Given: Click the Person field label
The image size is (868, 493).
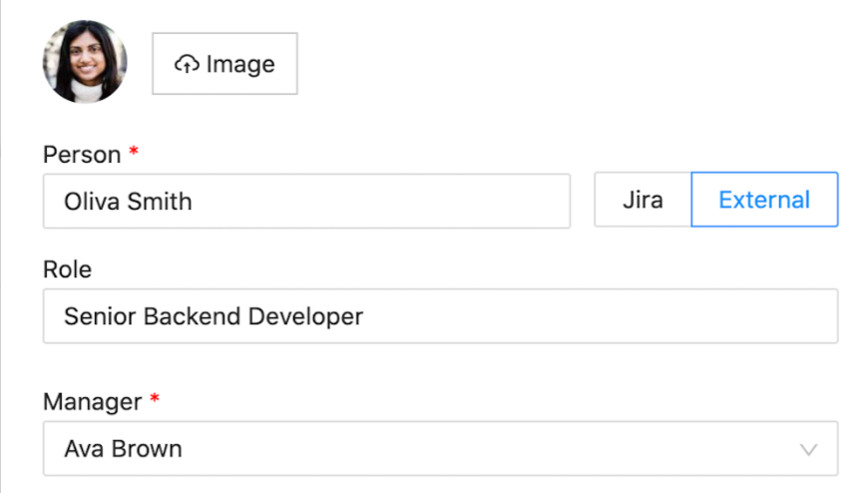Looking at the screenshot, I should pyautogui.click(x=83, y=155).
